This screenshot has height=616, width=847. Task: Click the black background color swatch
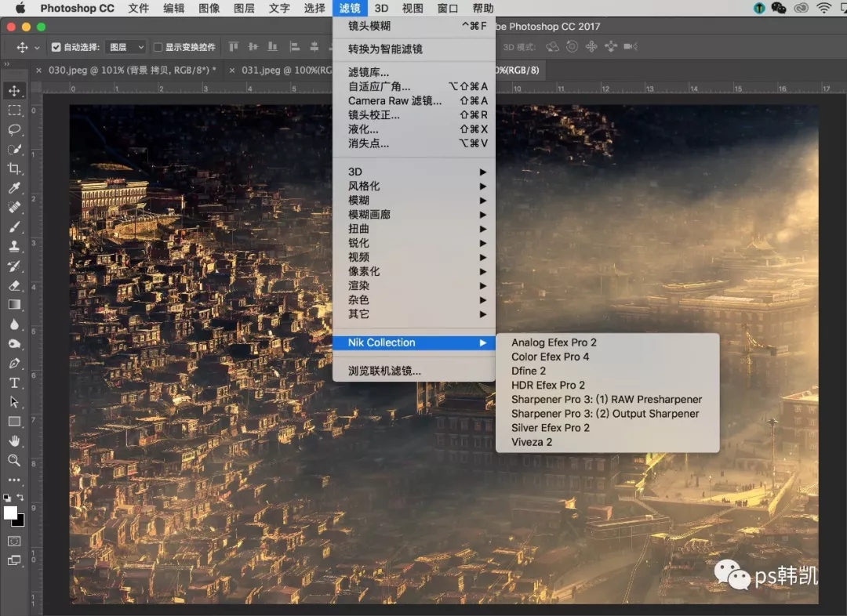point(20,522)
